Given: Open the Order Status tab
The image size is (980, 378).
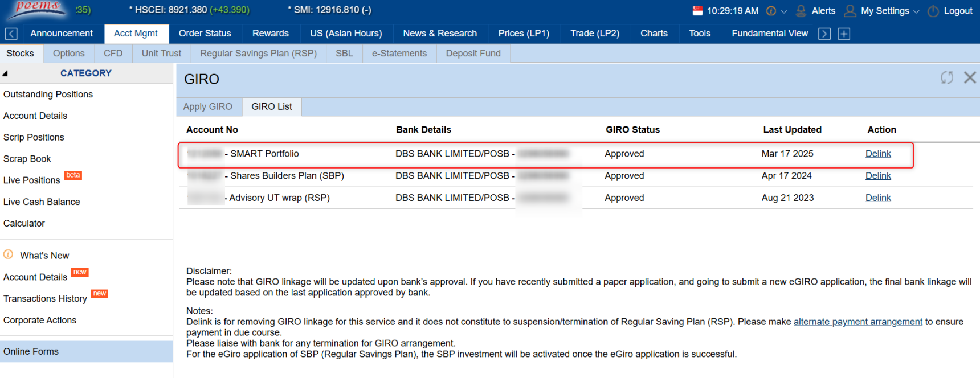Looking at the screenshot, I should click(x=205, y=34).
